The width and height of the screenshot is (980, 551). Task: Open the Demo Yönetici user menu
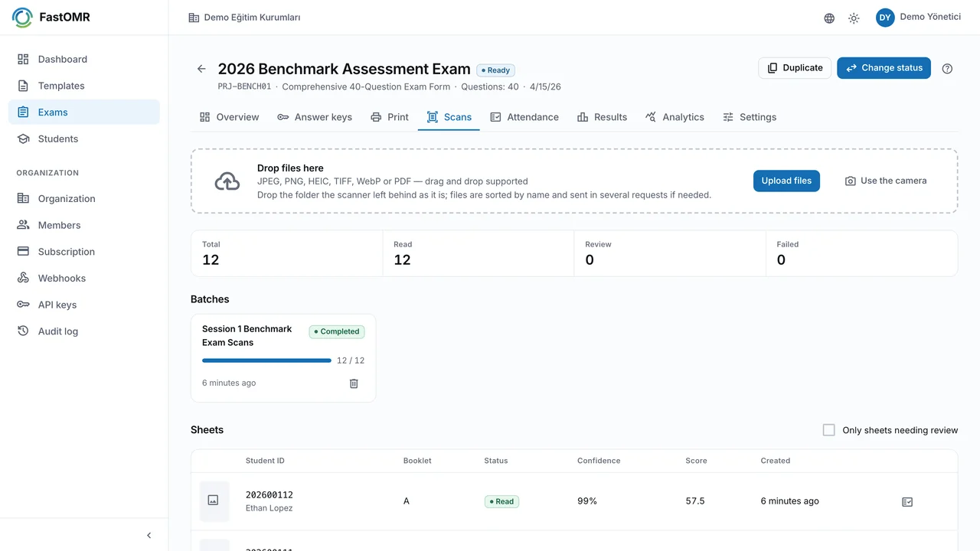(918, 18)
